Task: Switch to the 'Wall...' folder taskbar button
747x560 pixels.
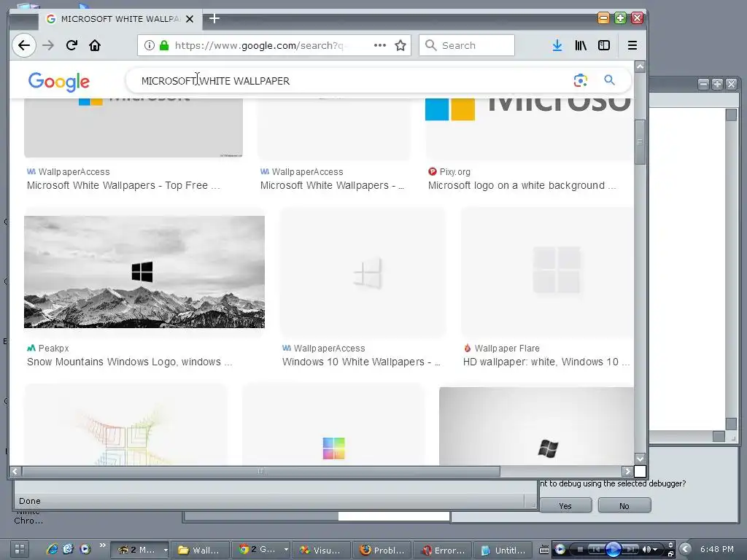Action: coord(200,550)
